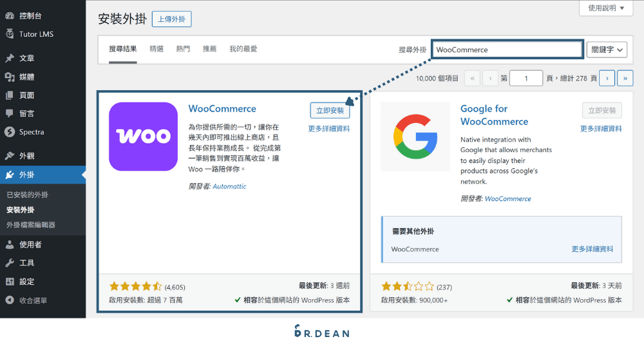The image size is (644, 348).
Task: Open 更多詳細資料 in 需要其他外掛 box
Action: click(592, 249)
